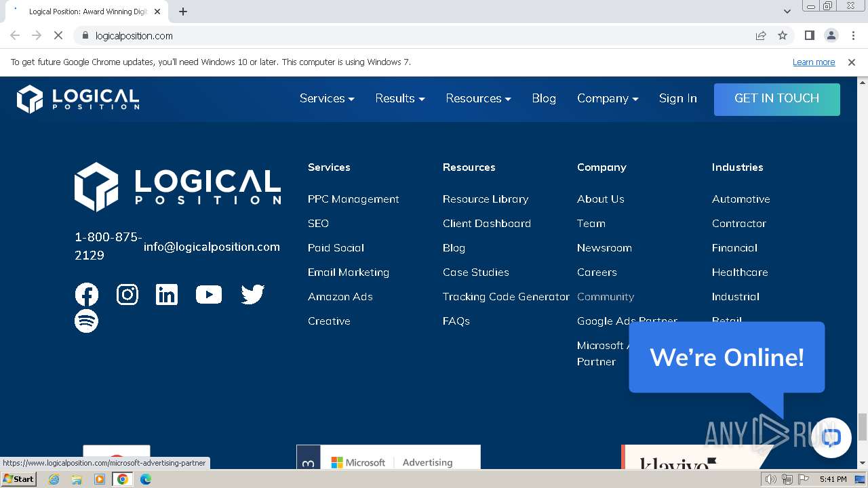Screen dimensions: 868x488
Task: Click the page vertical scrollbar thumb
Action: click(x=863, y=427)
